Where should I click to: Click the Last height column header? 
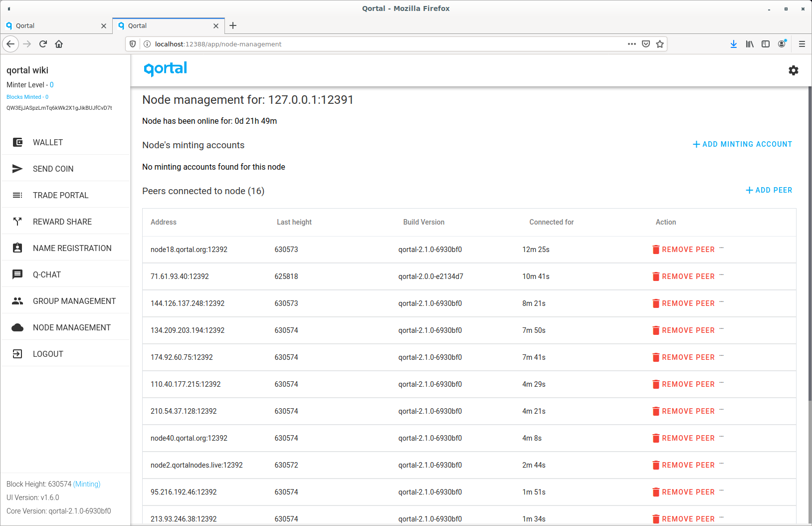click(x=294, y=222)
